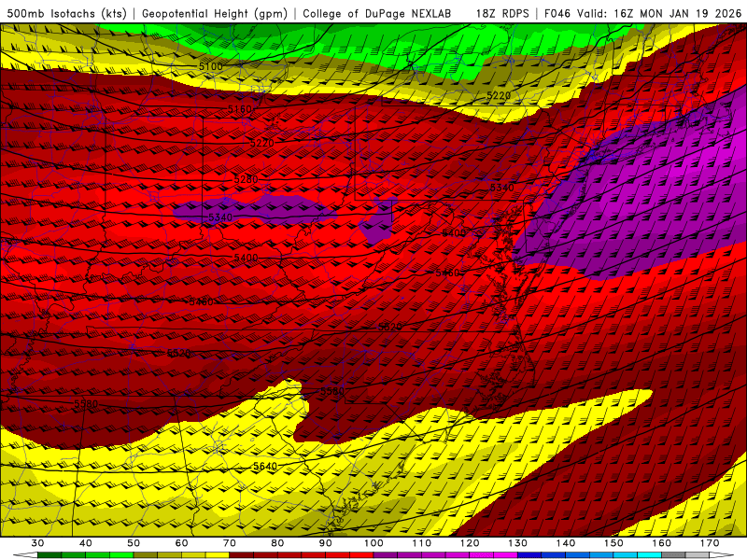
Task: Click the 5640 height contour label
Action: (265, 466)
